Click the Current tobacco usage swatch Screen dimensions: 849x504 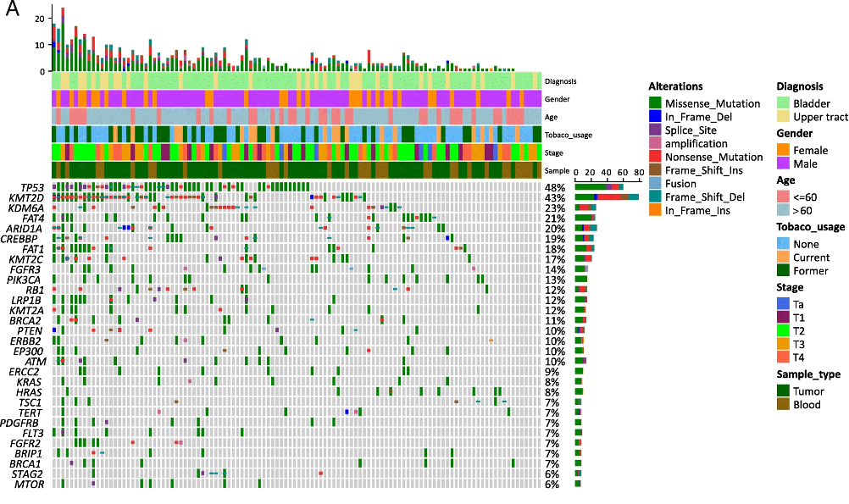783,258
